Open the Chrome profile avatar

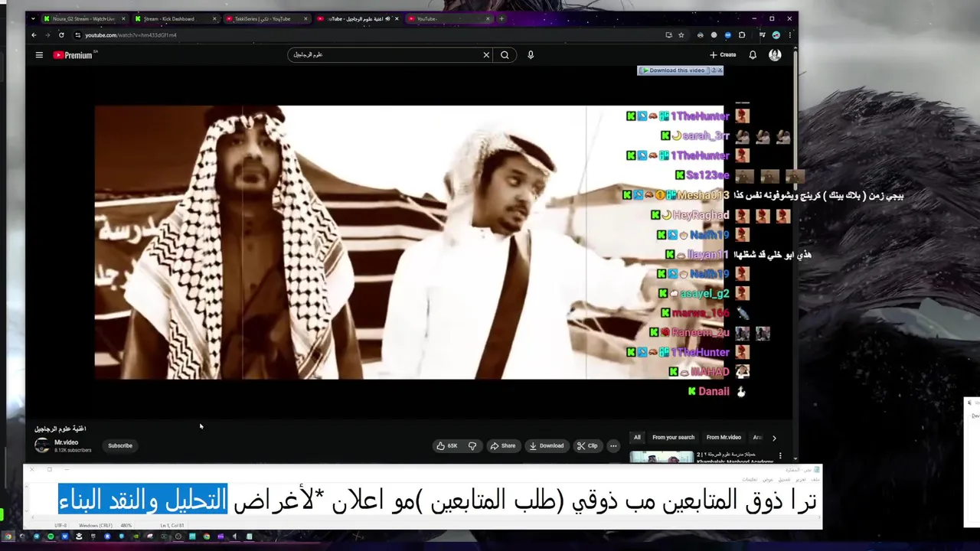(776, 35)
